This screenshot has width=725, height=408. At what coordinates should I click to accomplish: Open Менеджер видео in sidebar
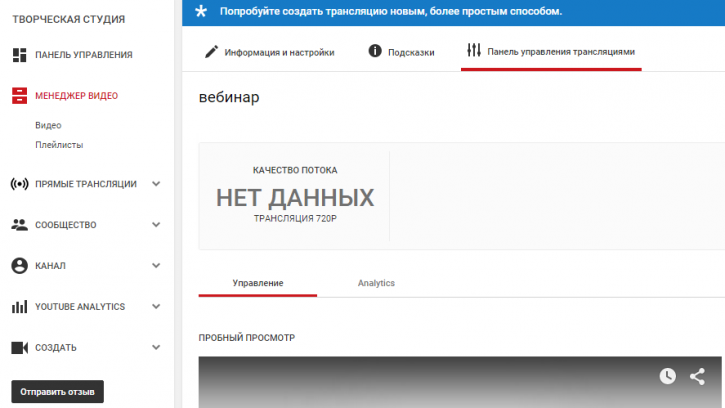(x=77, y=96)
